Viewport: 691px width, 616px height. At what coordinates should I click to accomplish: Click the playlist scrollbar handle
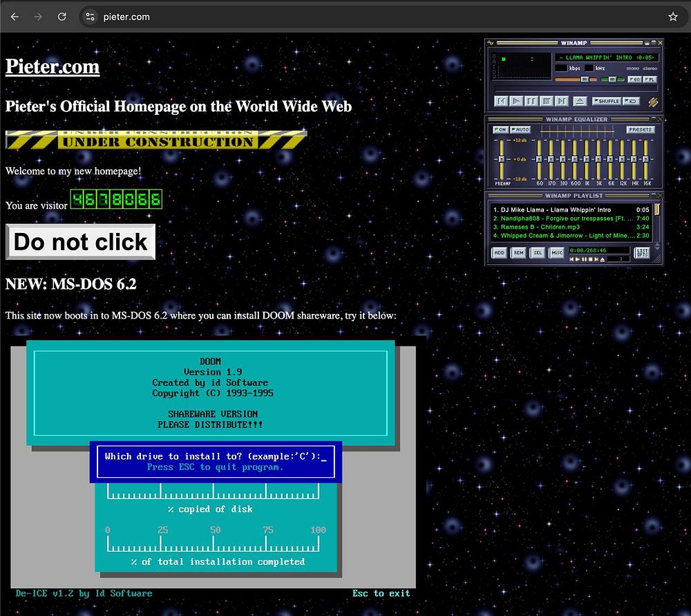pyautogui.click(x=657, y=209)
